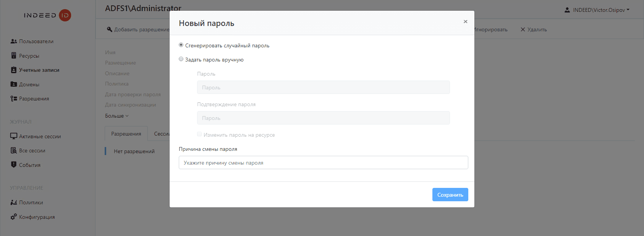Viewport: 644px width, 236px height.
Task: Open Политики via its sidebar icon
Action: pyautogui.click(x=14, y=202)
